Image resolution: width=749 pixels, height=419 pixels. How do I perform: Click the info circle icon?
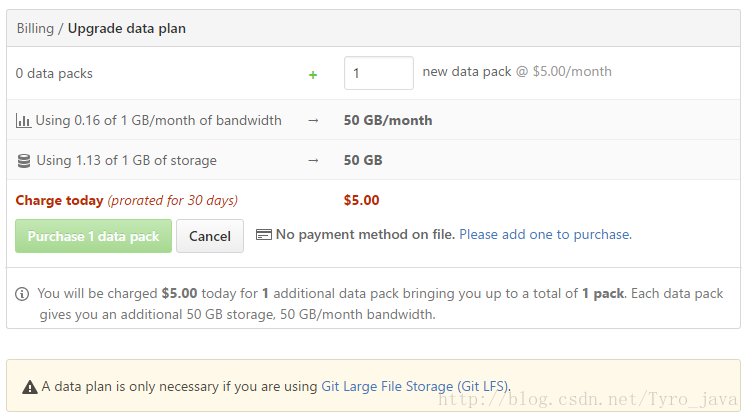pyautogui.click(x=22, y=294)
